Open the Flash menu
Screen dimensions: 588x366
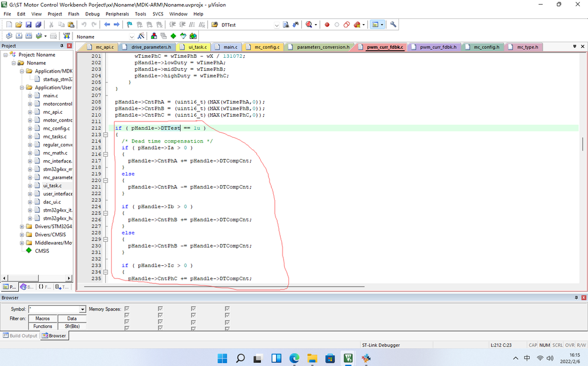pos(74,14)
